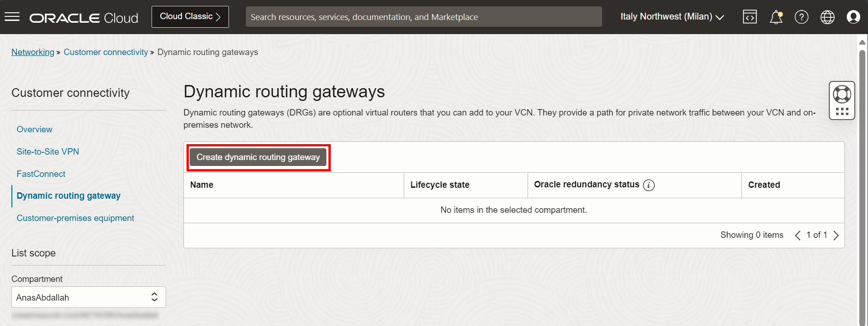Open the support lifebuoy widget
Viewport: 868px width, 326px height.
click(842, 100)
